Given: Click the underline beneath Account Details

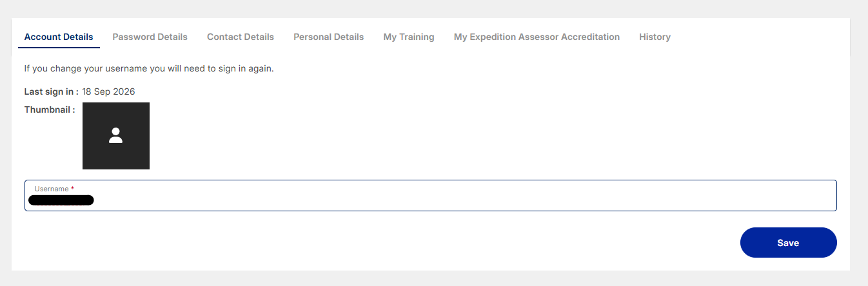Looking at the screenshot, I should [x=59, y=48].
